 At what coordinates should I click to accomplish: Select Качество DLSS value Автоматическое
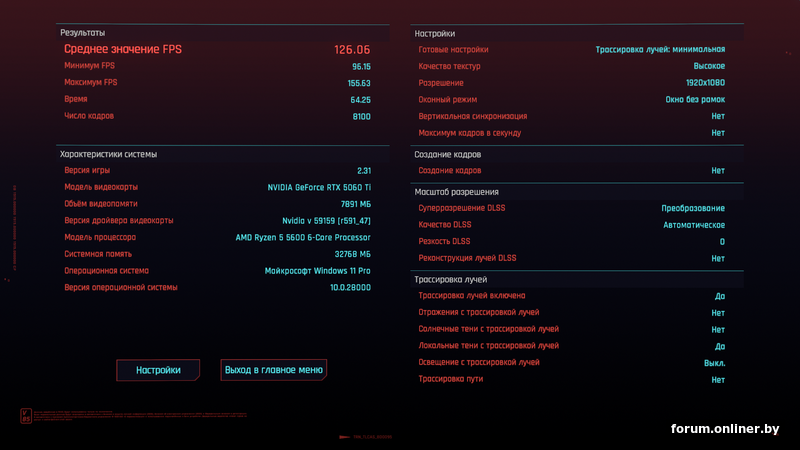694,225
